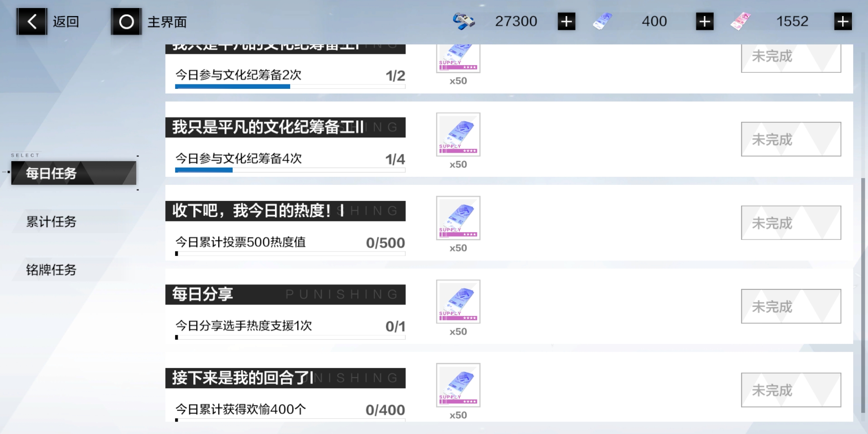
Task: Switch to the 累计任务 tab
Action: (51, 221)
